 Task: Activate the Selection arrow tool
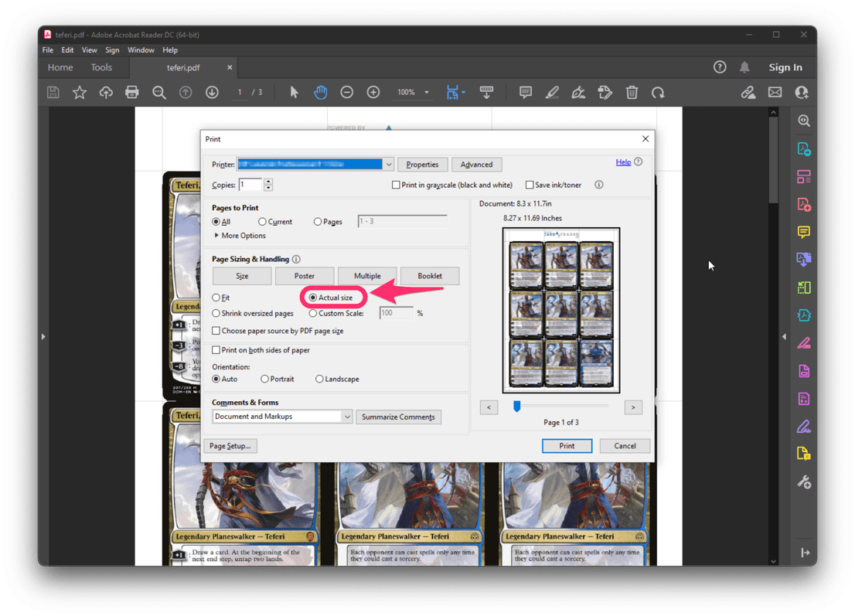point(294,92)
